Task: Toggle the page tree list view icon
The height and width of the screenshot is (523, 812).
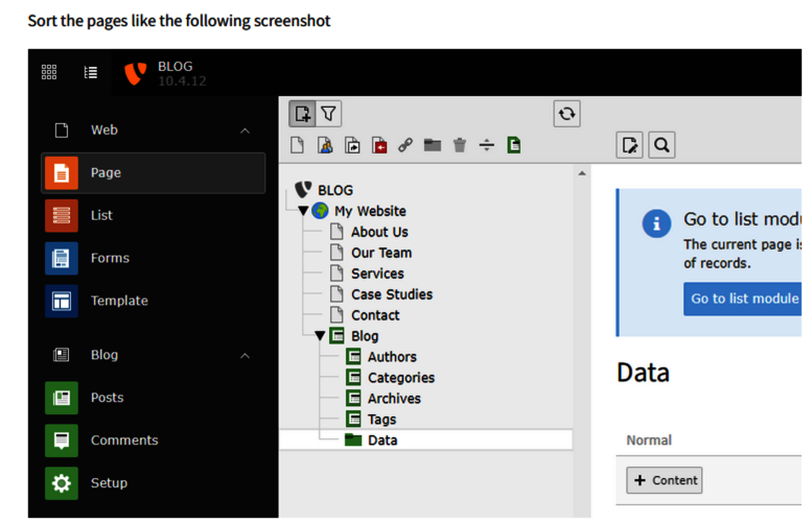Action: point(91,72)
